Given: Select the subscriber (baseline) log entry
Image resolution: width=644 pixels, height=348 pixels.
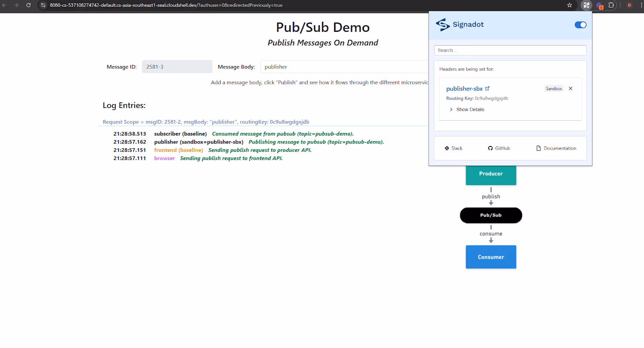Looking at the screenshot, I should (x=233, y=134).
